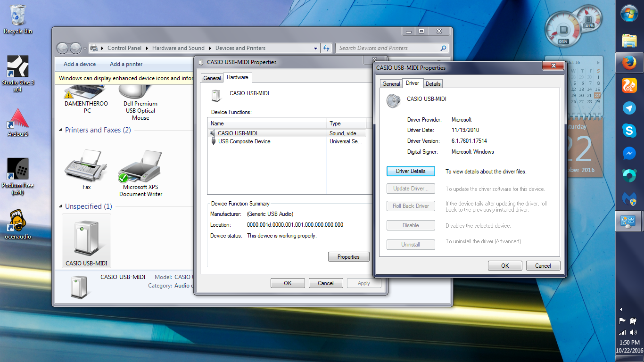Click Properties button in Hardware tab

pos(348,257)
